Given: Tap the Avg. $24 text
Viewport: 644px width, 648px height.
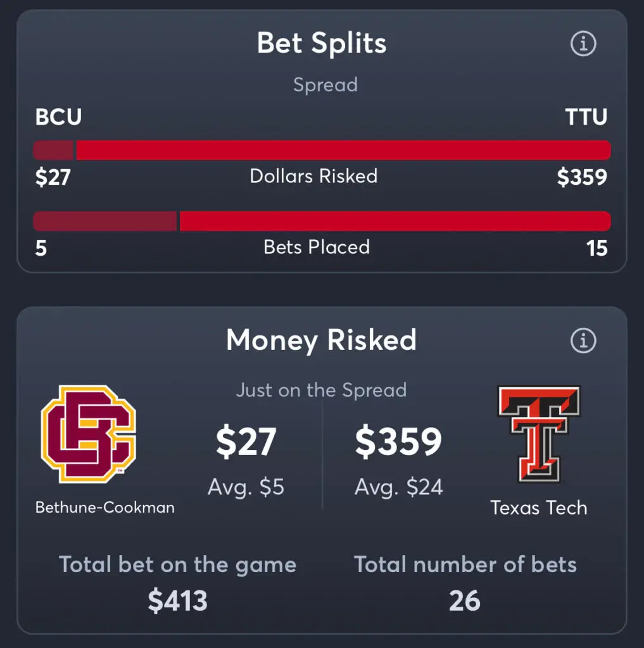Looking at the screenshot, I should tap(399, 487).
